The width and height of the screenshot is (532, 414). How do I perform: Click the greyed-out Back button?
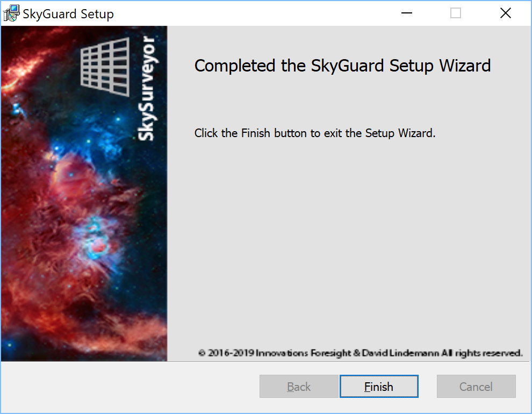click(299, 386)
